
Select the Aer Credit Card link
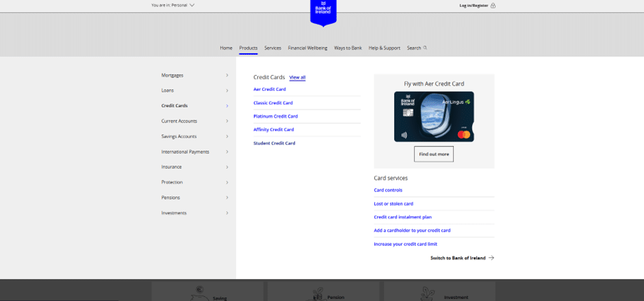coord(270,90)
